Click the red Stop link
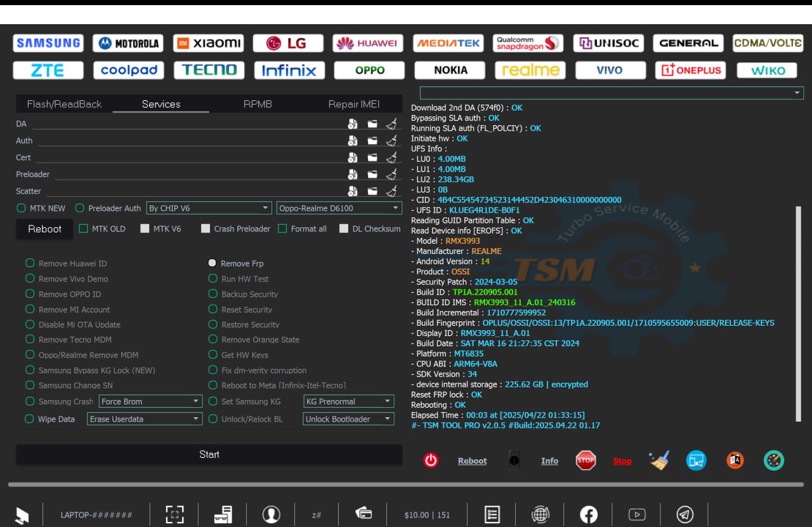This screenshot has height=527, width=812. [622, 461]
